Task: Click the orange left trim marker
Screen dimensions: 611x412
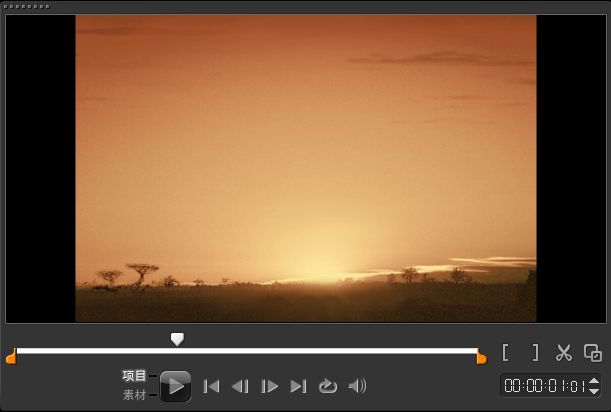Action: pyautogui.click(x=11, y=356)
